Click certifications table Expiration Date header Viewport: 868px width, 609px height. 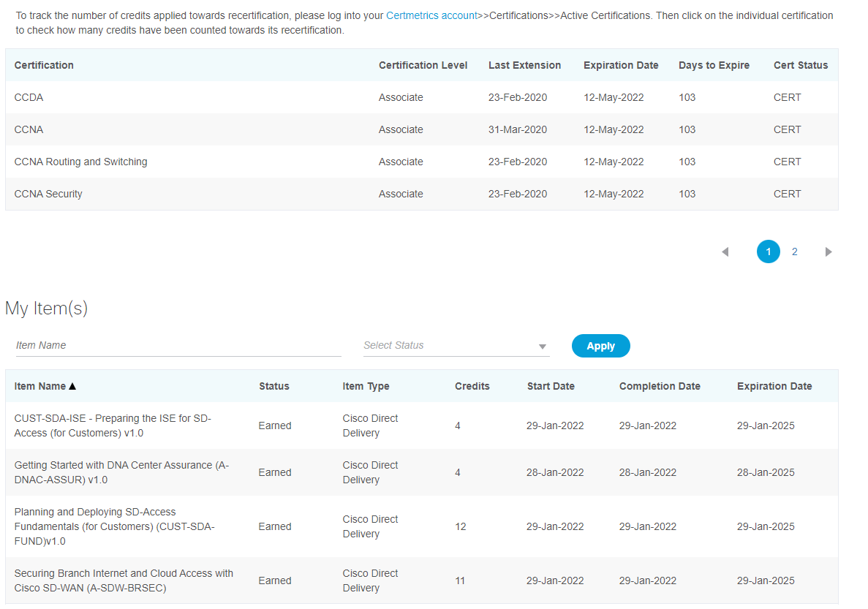[x=621, y=65]
